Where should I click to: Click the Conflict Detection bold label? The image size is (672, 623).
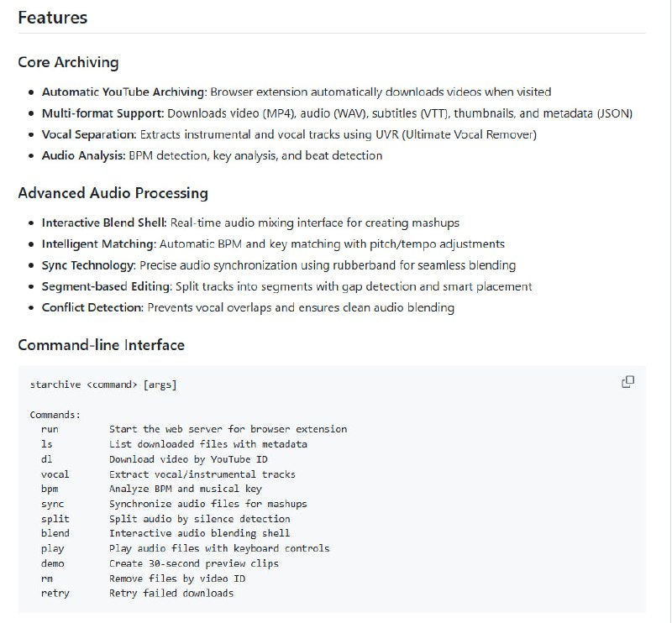click(x=93, y=307)
